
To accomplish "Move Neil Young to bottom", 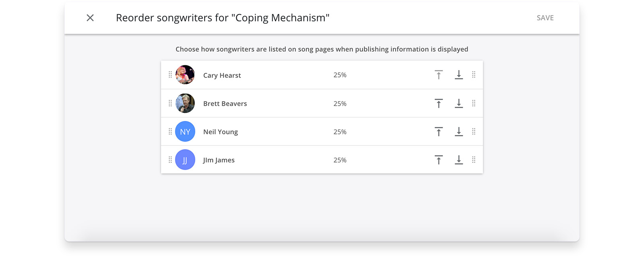I will coord(459,132).
